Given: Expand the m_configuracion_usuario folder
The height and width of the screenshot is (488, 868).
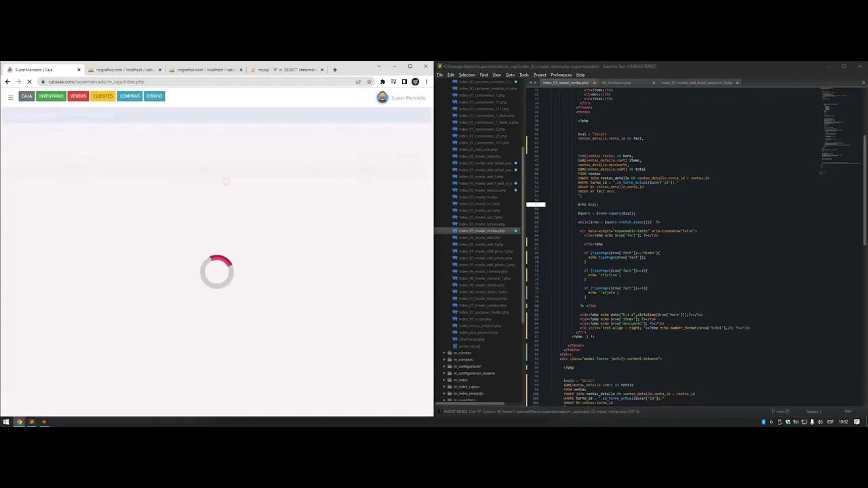Looking at the screenshot, I should pos(445,373).
